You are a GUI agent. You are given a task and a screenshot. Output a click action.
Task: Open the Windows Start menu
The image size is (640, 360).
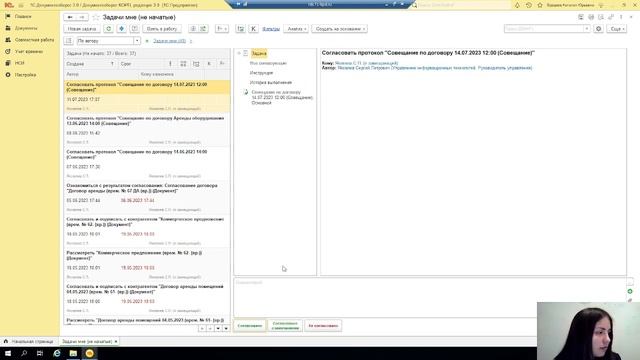[x=8, y=353]
